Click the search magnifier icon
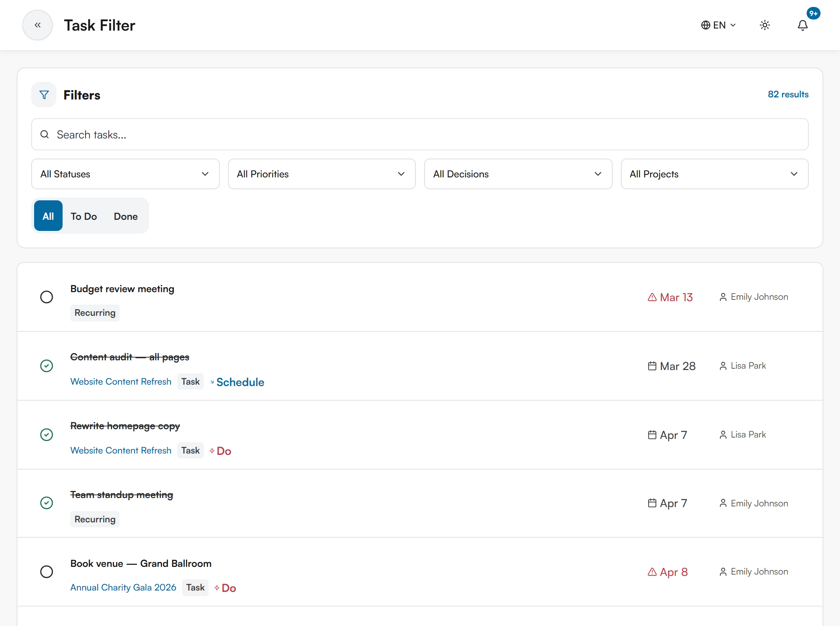 click(x=44, y=135)
